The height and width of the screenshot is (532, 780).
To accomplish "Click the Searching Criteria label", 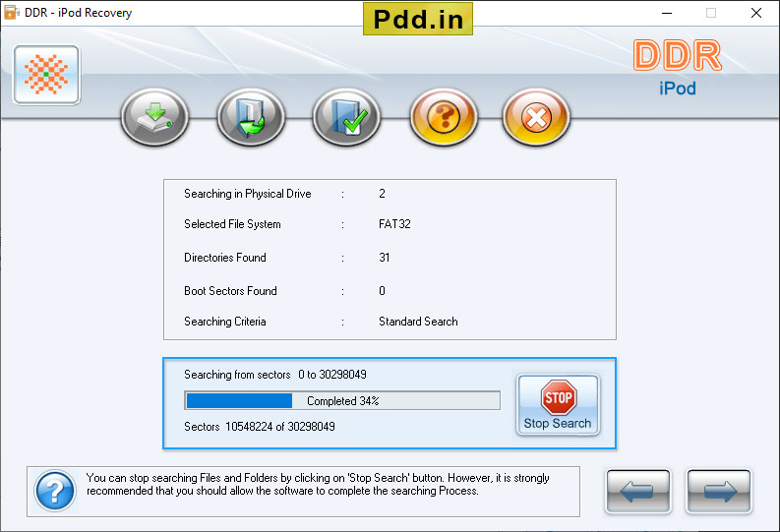I will tap(225, 322).
